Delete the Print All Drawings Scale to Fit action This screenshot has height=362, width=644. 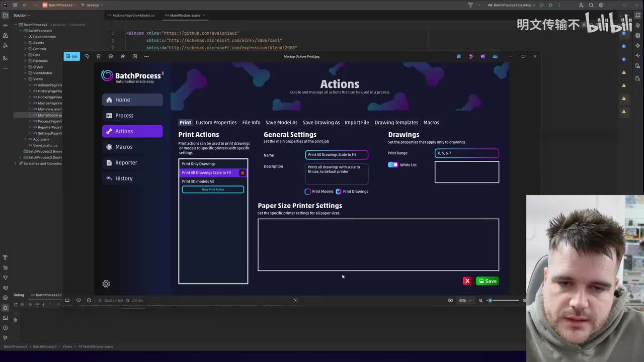point(243,173)
